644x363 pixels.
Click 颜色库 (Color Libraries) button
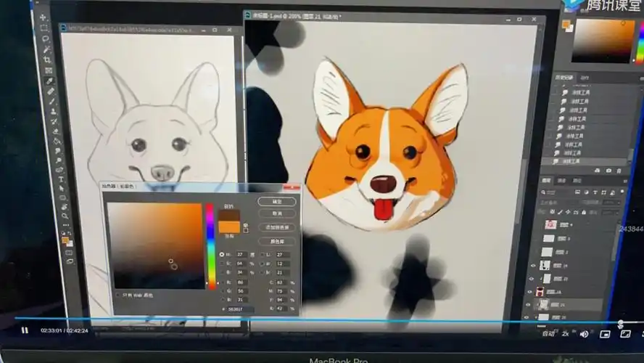(277, 241)
